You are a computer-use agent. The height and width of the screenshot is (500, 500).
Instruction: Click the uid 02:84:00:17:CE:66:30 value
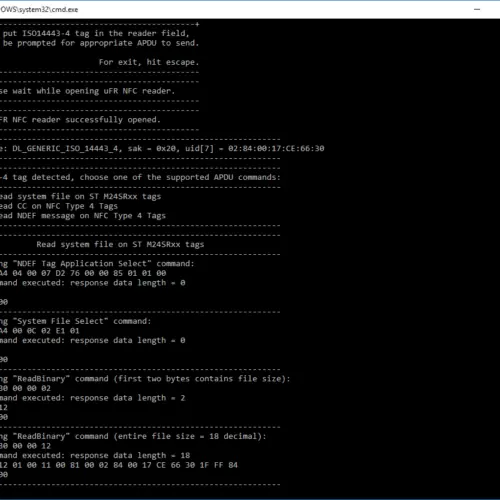point(276,148)
